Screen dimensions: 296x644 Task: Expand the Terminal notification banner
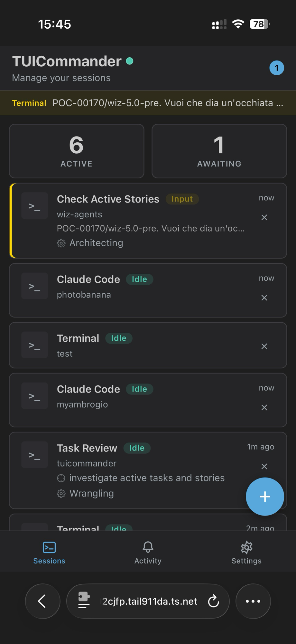click(148, 103)
